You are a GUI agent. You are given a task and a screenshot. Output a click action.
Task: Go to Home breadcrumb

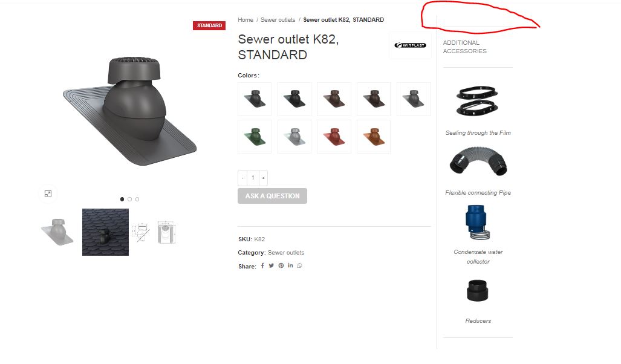(245, 20)
